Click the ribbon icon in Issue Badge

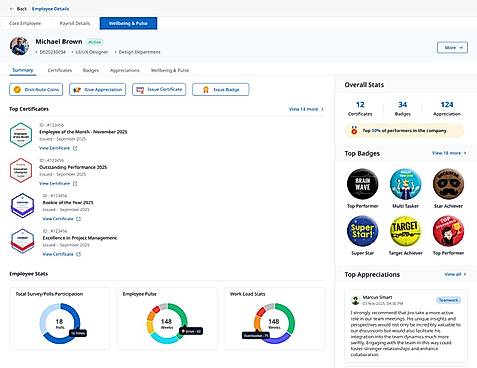pos(206,90)
